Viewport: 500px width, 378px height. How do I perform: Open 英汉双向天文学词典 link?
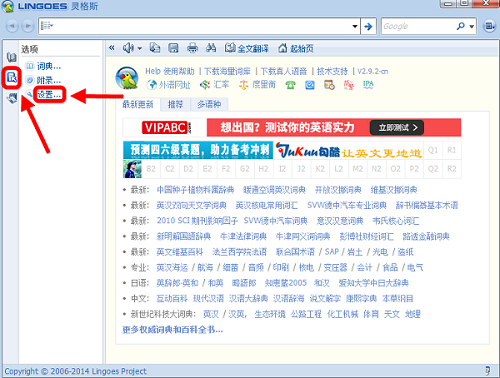coord(191,205)
